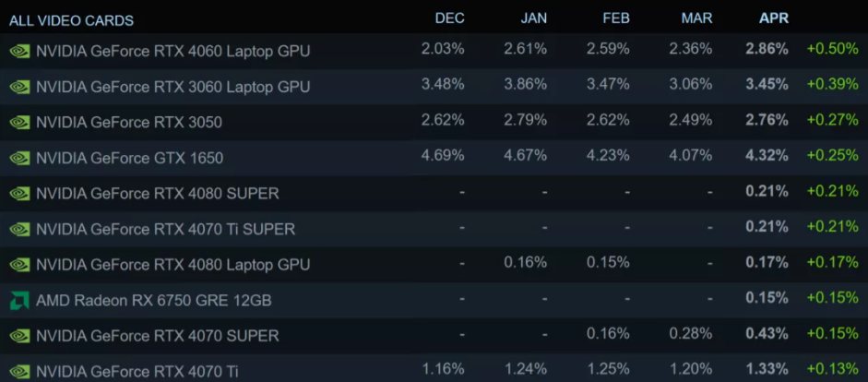Click the +0.13% change for RTX 4070 Ti
The width and height of the screenshot is (868, 382).
tap(832, 369)
